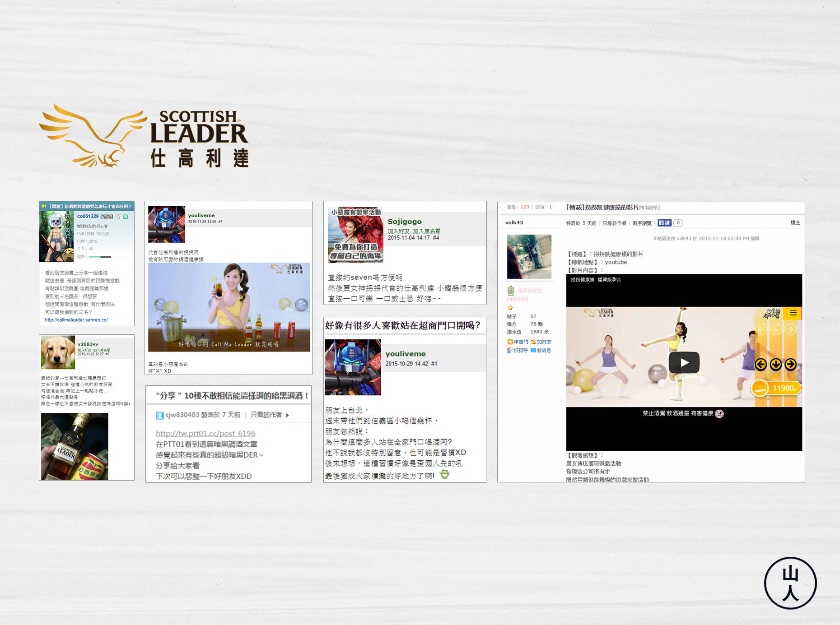Click the experience bar under GP: 46
This screenshot has height=625, width=840.
tap(99, 257)
